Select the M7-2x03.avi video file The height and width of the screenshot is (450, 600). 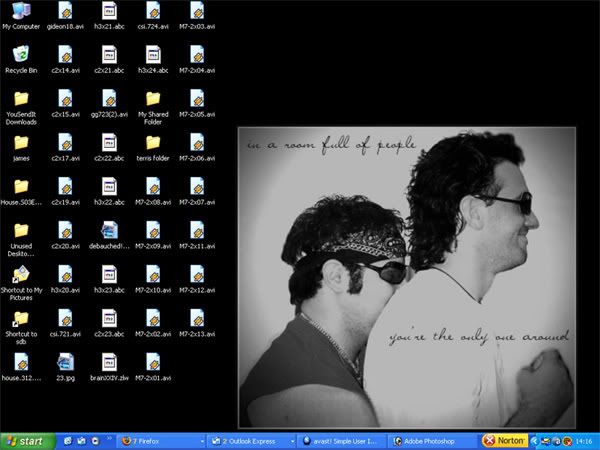[x=196, y=12]
